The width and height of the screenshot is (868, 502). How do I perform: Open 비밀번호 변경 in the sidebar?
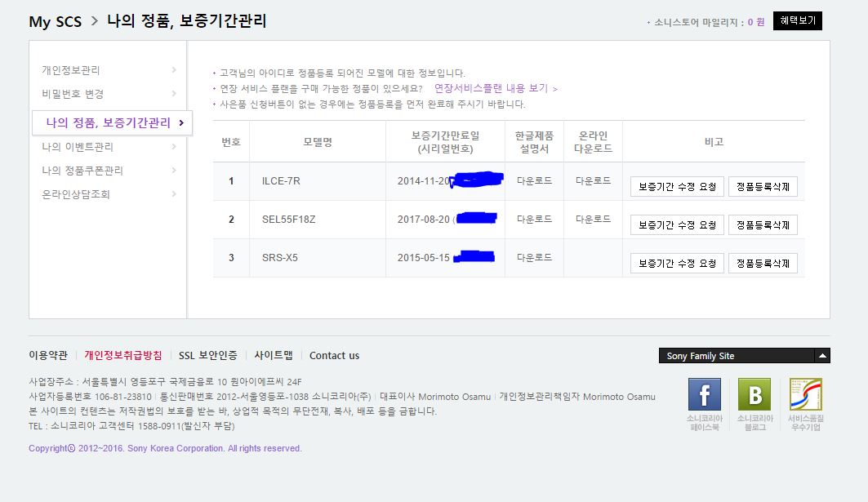(x=73, y=94)
